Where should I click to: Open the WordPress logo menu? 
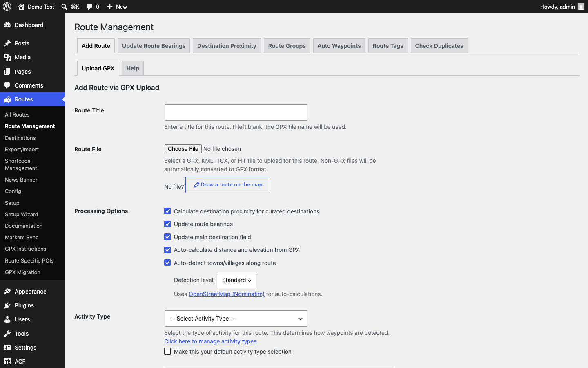[7, 7]
